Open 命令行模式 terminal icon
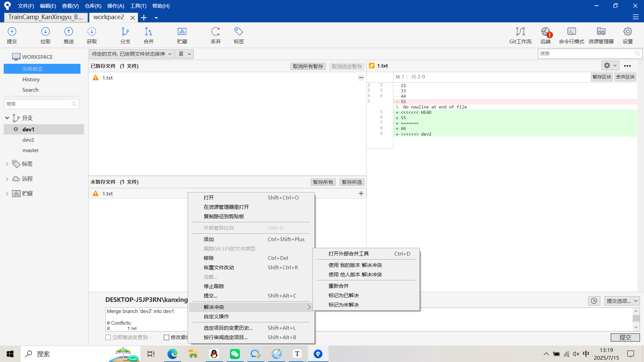 [x=572, y=35]
